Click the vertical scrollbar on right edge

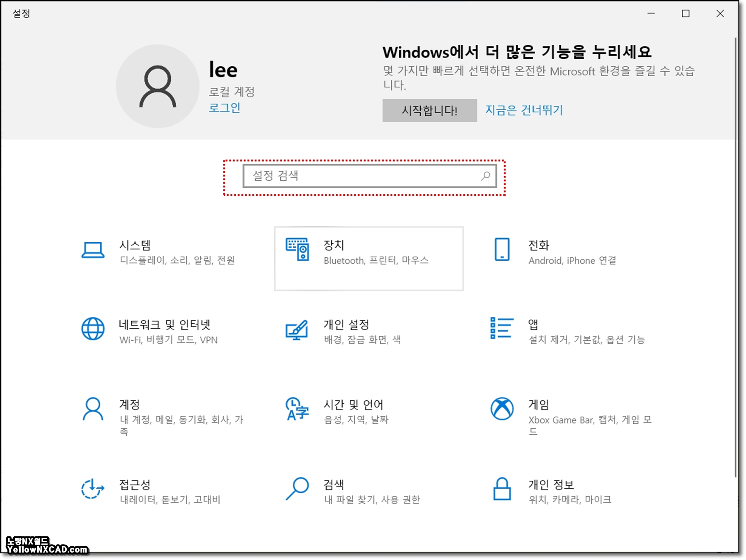click(x=736, y=257)
